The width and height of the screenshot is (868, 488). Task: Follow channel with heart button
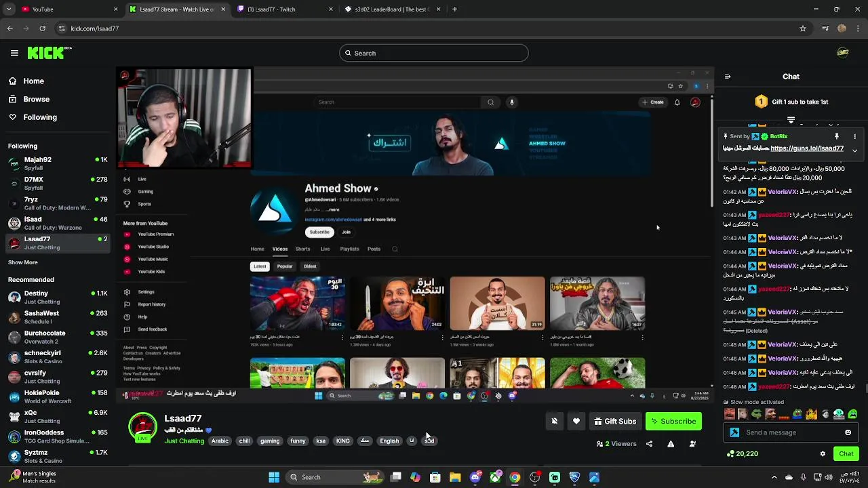coord(576,421)
